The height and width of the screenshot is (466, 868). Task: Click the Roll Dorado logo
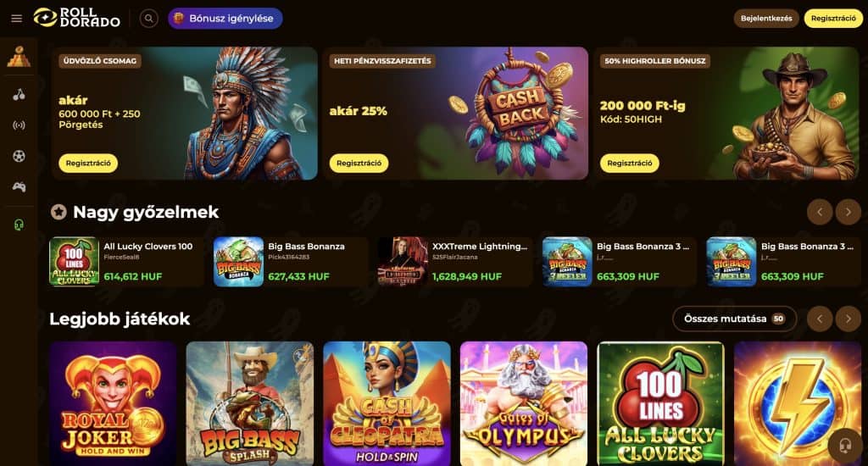click(x=76, y=18)
